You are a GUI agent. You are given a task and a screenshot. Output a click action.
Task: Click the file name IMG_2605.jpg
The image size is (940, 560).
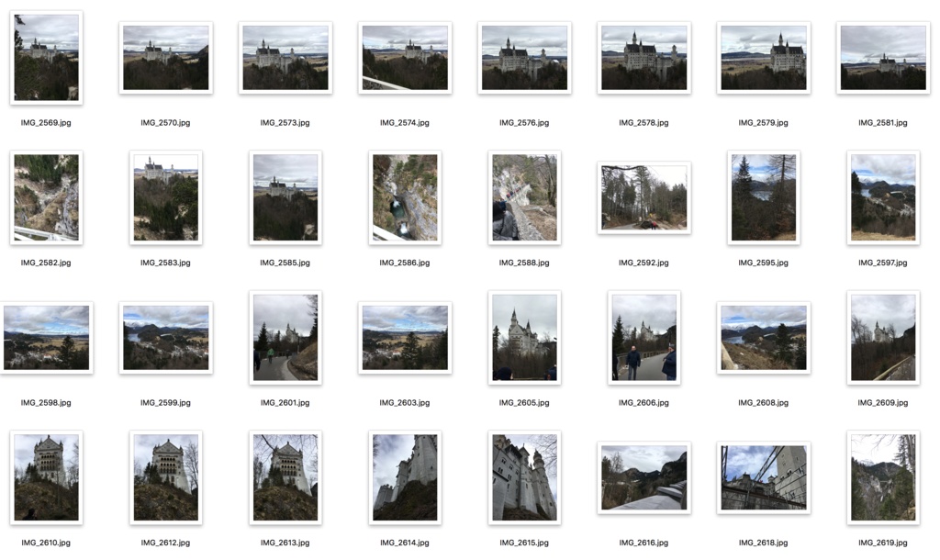(524, 402)
